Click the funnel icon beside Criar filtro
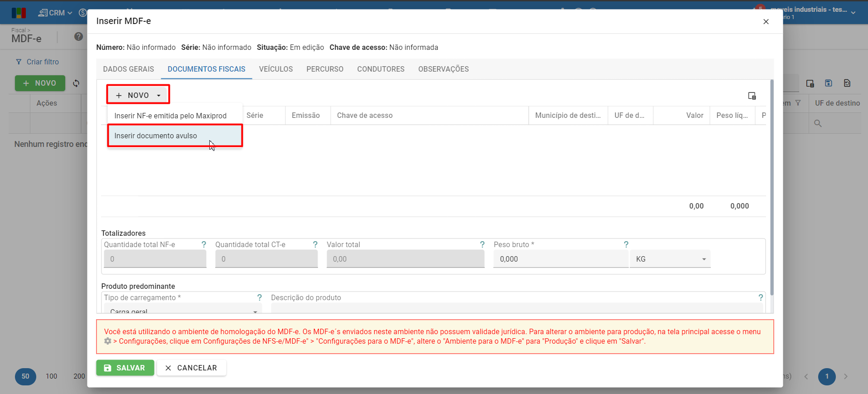 (x=19, y=62)
